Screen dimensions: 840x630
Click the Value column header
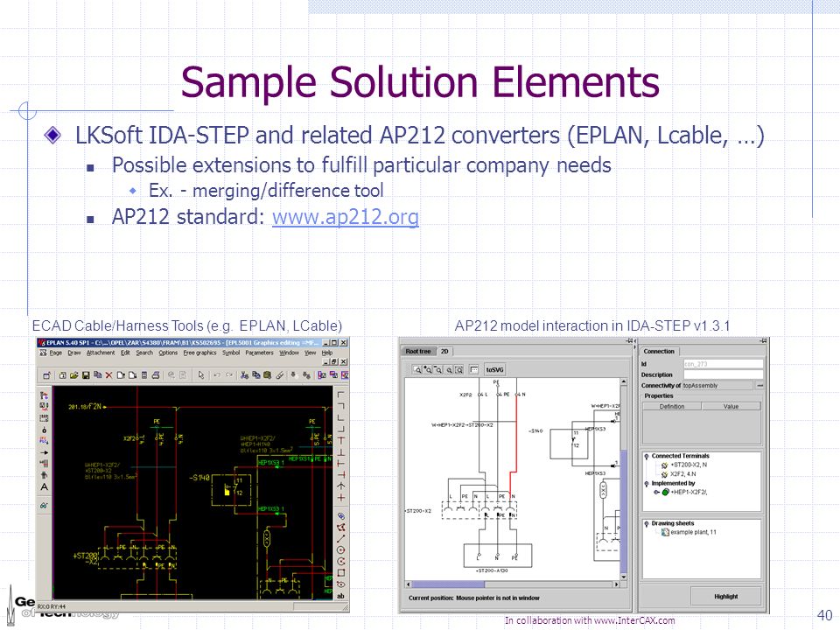pos(731,407)
